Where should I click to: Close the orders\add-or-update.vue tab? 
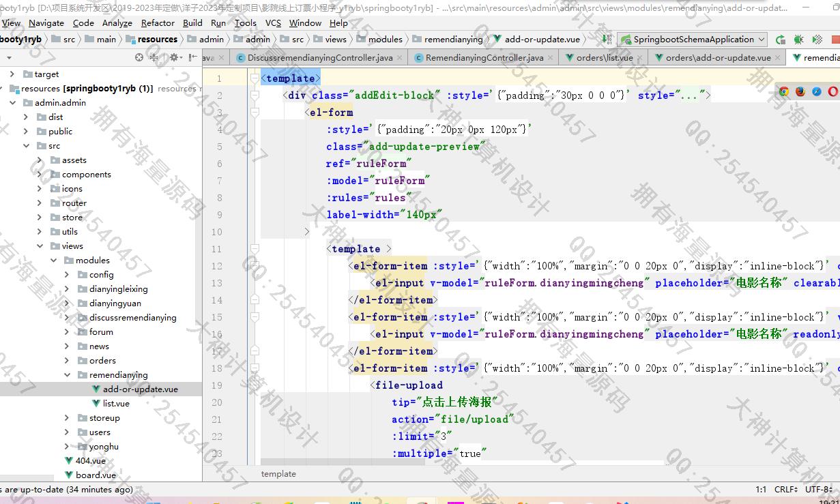pos(779,58)
